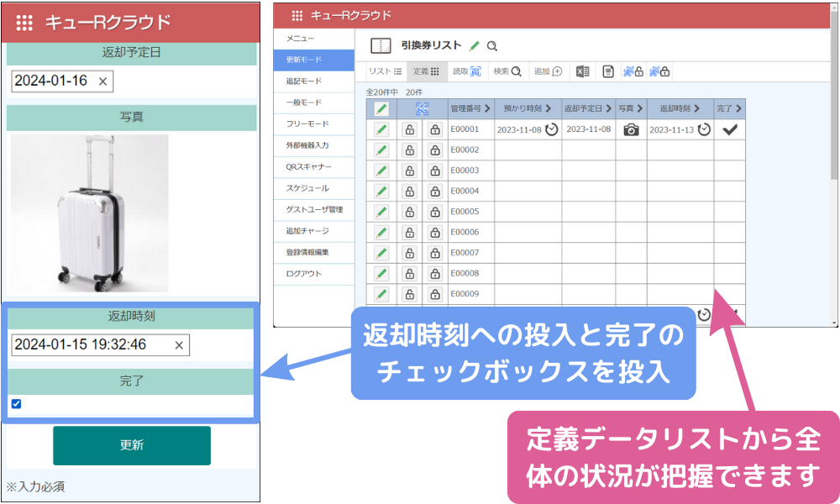
Task: Expand the 管理番号 column header arrow
Action: point(487,108)
